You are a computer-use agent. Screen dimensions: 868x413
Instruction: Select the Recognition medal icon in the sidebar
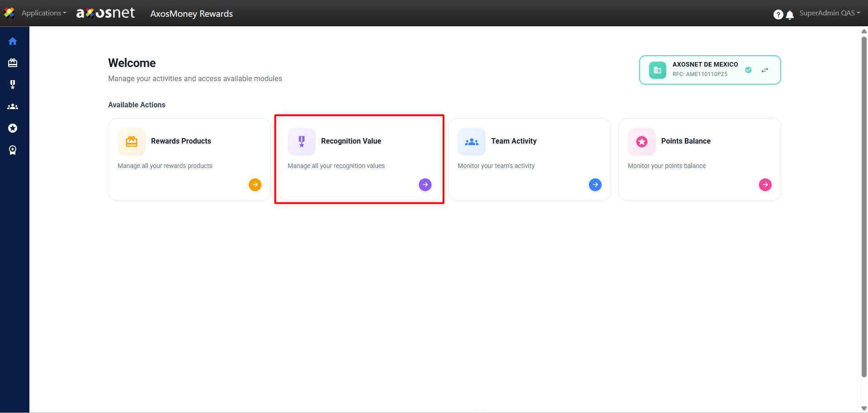coord(13,85)
